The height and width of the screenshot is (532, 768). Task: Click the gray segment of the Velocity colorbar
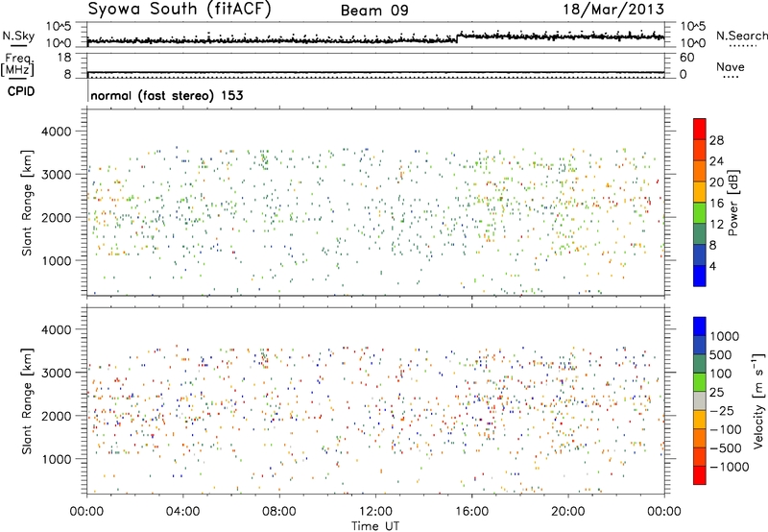click(x=700, y=401)
